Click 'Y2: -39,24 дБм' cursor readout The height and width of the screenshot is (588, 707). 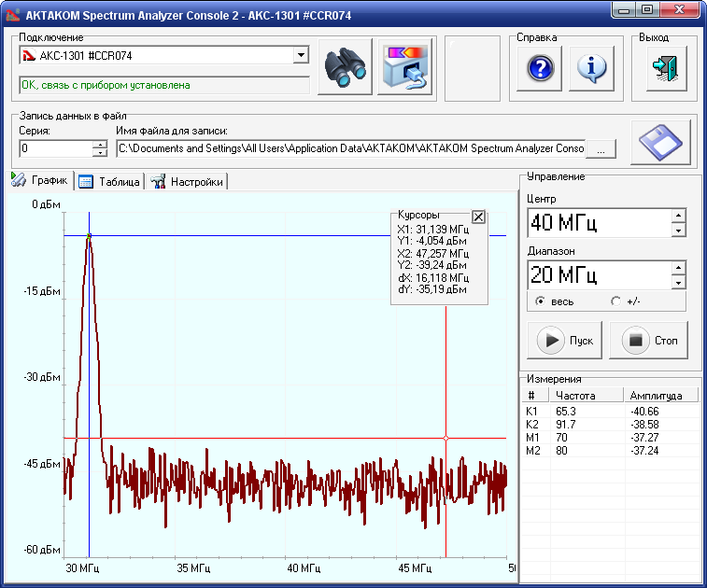pos(432,265)
